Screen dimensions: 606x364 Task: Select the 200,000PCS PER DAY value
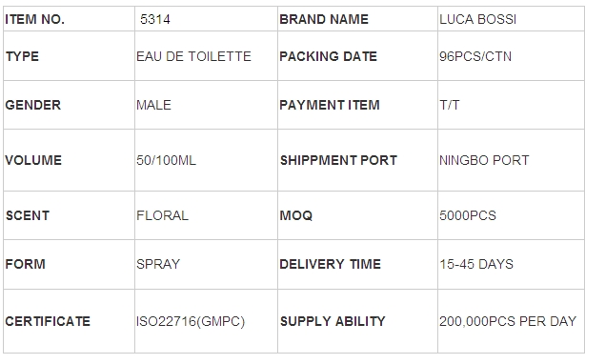point(508,321)
